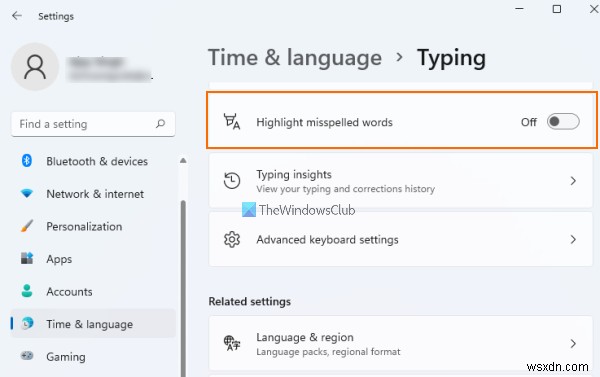Click the user profile avatar
The width and height of the screenshot is (600, 377).
35,67
